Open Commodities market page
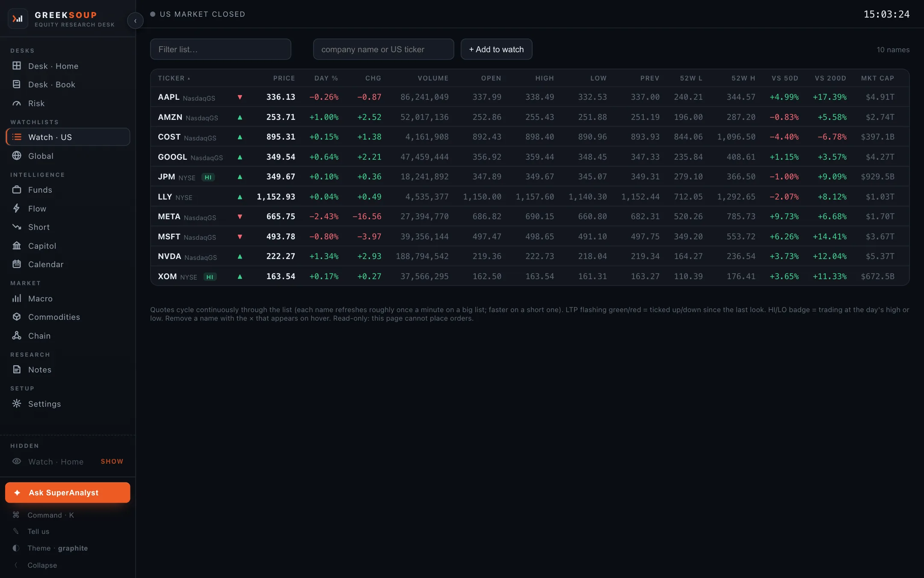Viewport: 924px width, 578px height. pyautogui.click(x=68, y=317)
